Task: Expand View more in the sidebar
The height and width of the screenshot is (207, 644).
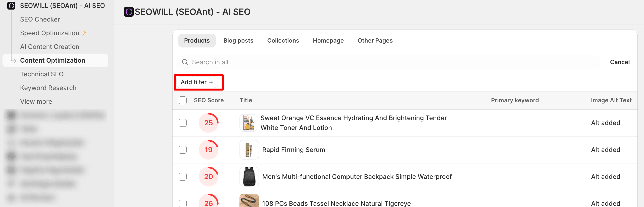Action: [x=36, y=101]
